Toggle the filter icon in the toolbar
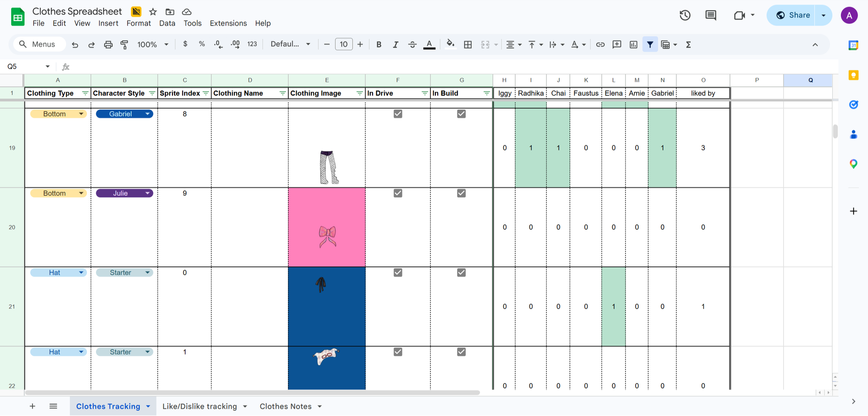868x416 pixels. (x=650, y=44)
